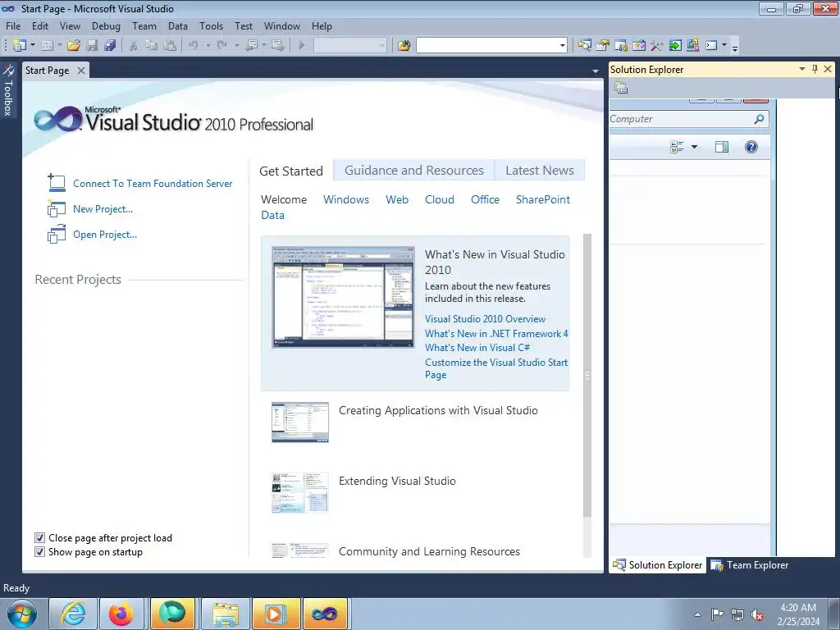The height and width of the screenshot is (630, 840).
Task: Open the Extension Manager toolbar icon
Action: click(x=692, y=46)
